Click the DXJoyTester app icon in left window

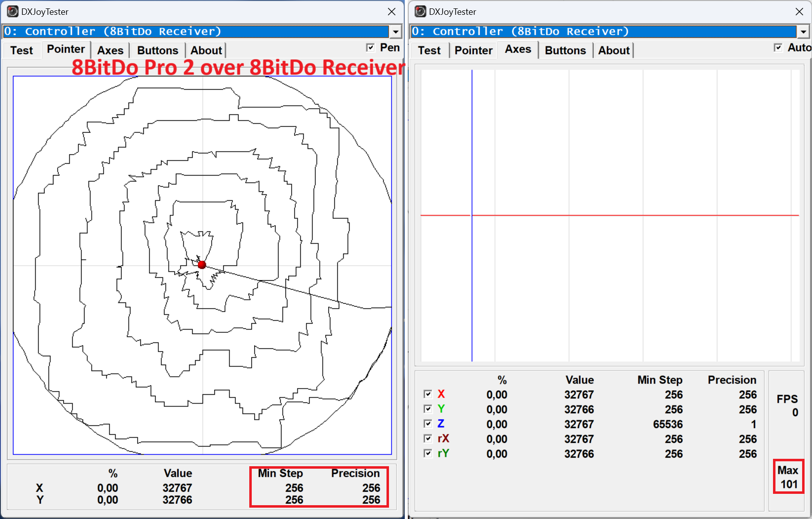13,11
